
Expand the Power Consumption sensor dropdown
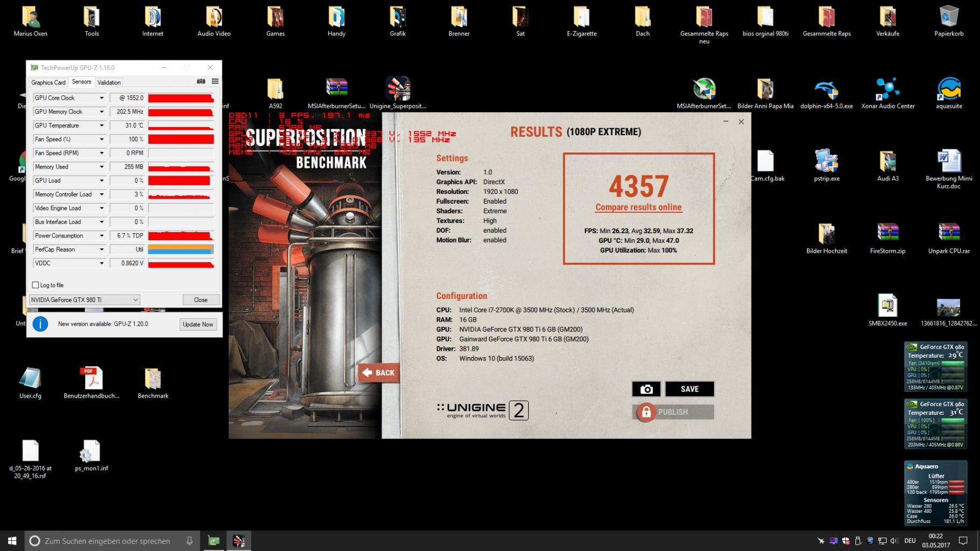101,236
